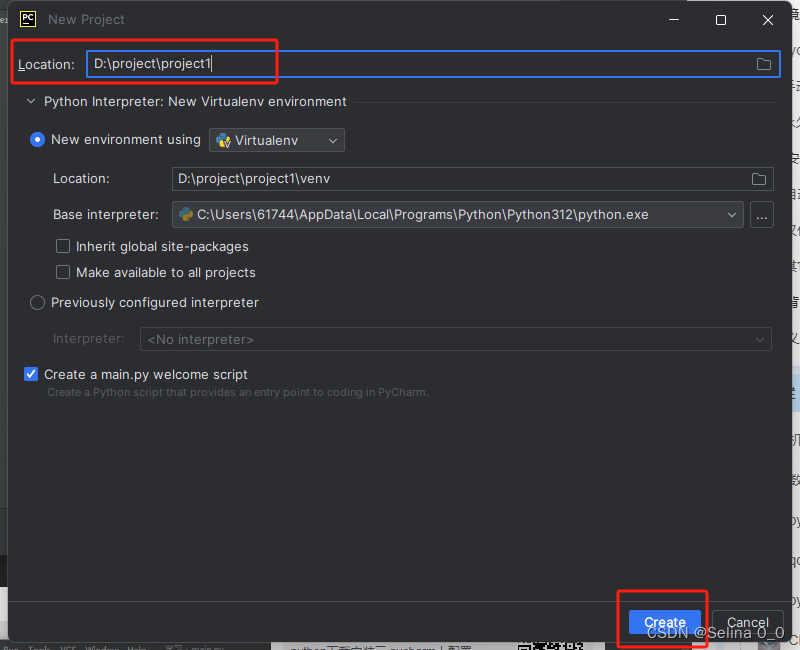This screenshot has width=800, height=650.
Task: Click the folder browse icon next to project Location
Action: pyautogui.click(x=764, y=63)
